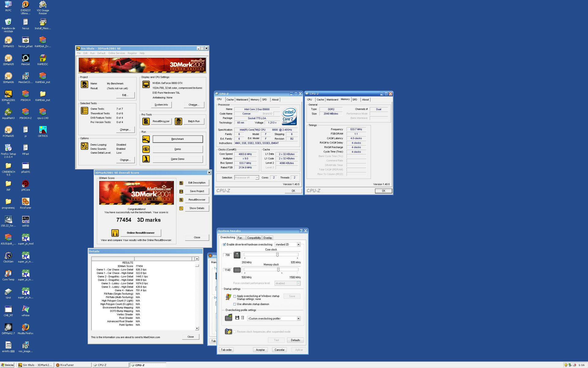The width and height of the screenshot is (588, 368).
Task: Click the delete profile trash icon in System tweaks
Action: click(x=243, y=318)
